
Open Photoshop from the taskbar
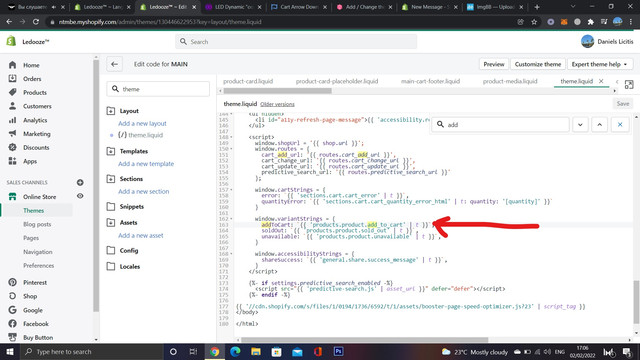pyautogui.click(x=338, y=351)
